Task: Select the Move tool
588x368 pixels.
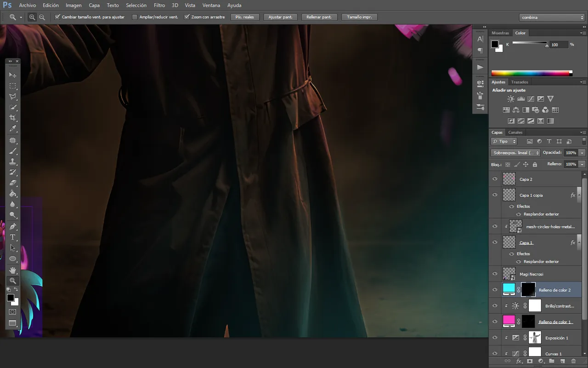Action: coord(13,75)
